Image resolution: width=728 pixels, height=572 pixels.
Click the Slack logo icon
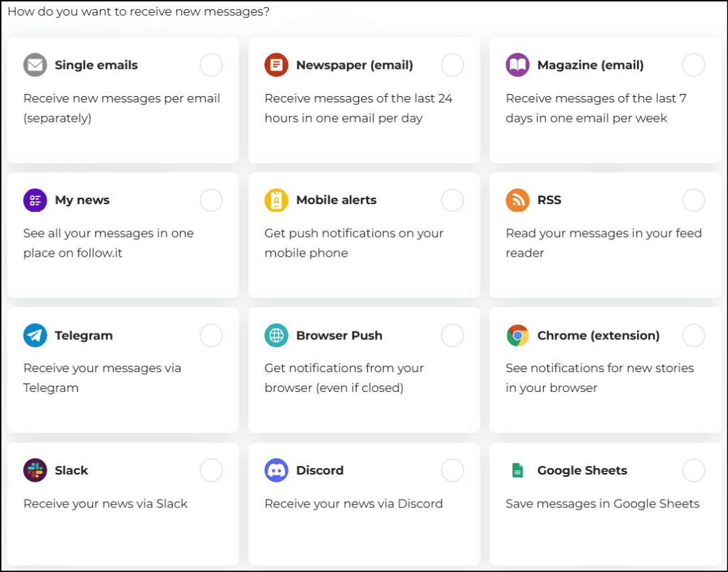pyautogui.click(x=36, y=470)
